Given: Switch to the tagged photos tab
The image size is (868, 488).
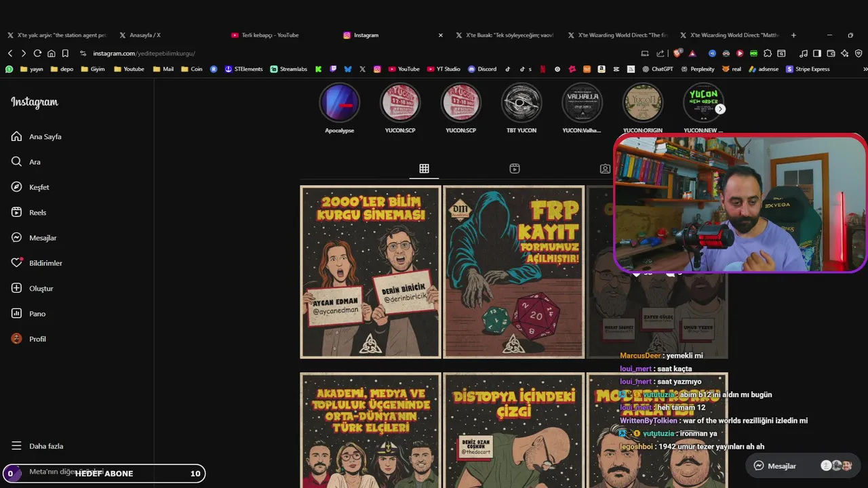Looking at the screenshot, I should (x=605, y=169).
